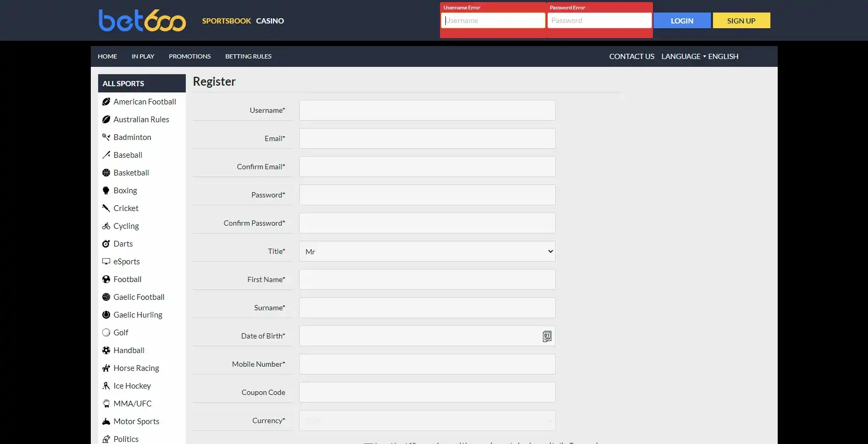Click the header login Password box
The width and height of the screenshot is (868, 444).
click(x=599, y=20)
